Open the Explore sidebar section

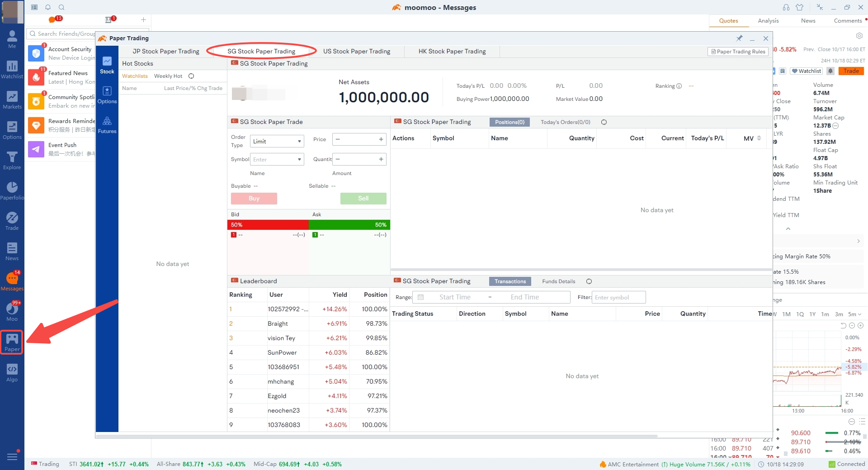pos(12,161)
